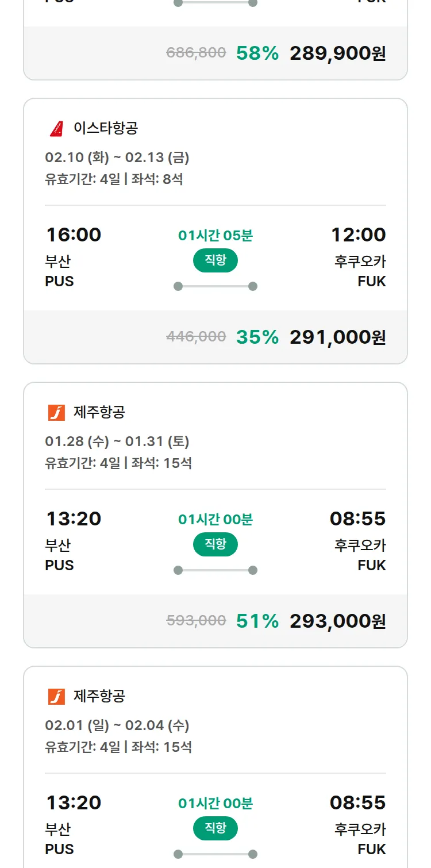Select the 293,000원 Jeju Air fare price
The height and width of the screenshot is (868, 431).
click(x=337, y=621)
